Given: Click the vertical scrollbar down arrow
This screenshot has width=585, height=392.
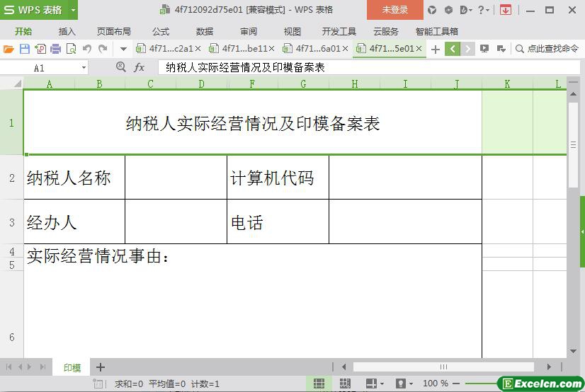Looking at the screenshot, I should 573,351.
